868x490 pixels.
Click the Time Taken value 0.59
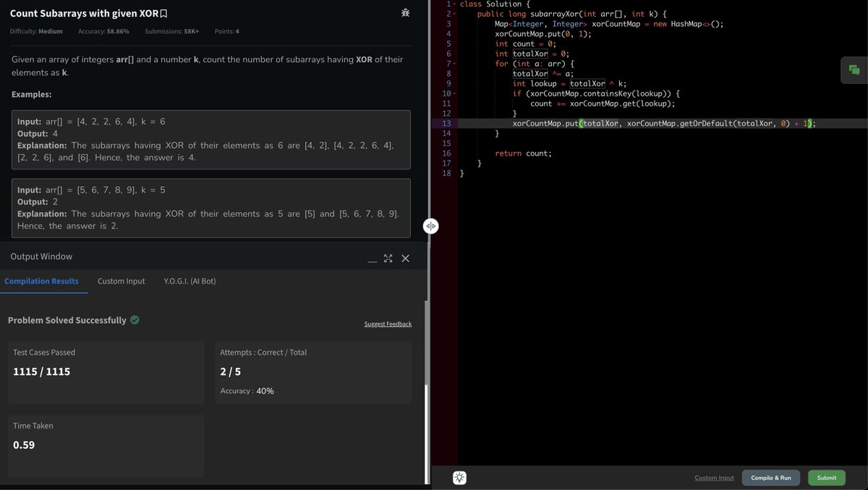24,445
